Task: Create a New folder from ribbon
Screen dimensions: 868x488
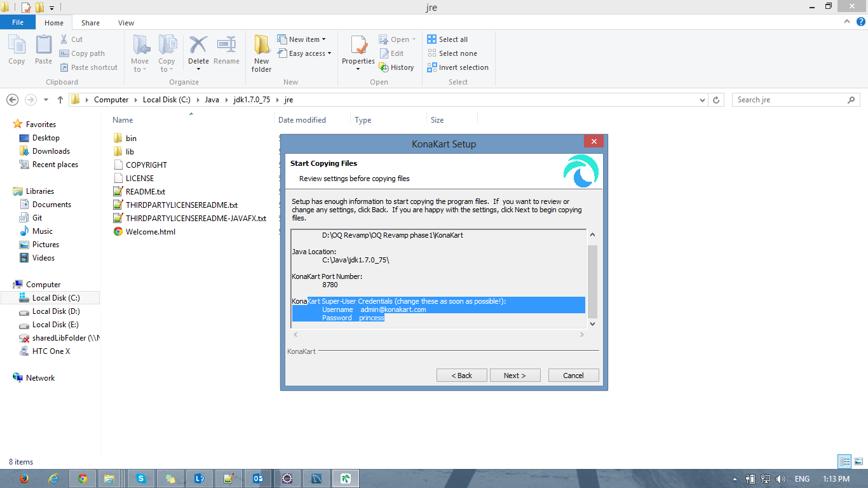Action: click(261, 54)
